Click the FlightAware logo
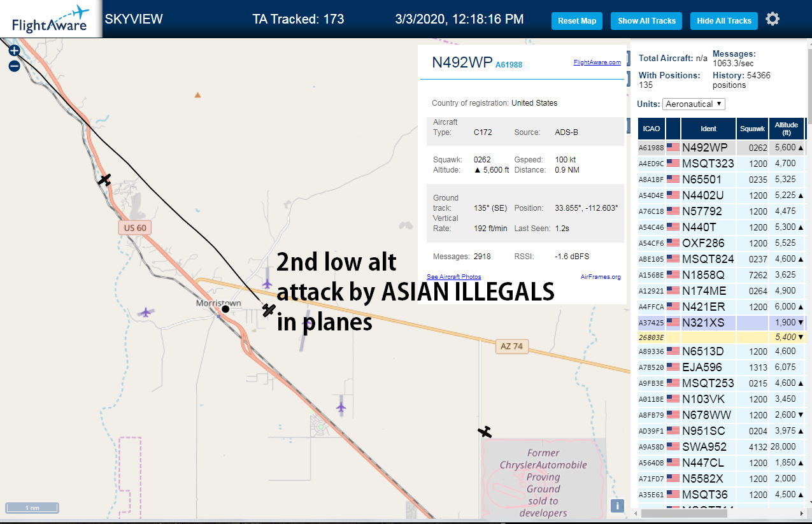Screen dimensions: 812x524 click(51, 19)
